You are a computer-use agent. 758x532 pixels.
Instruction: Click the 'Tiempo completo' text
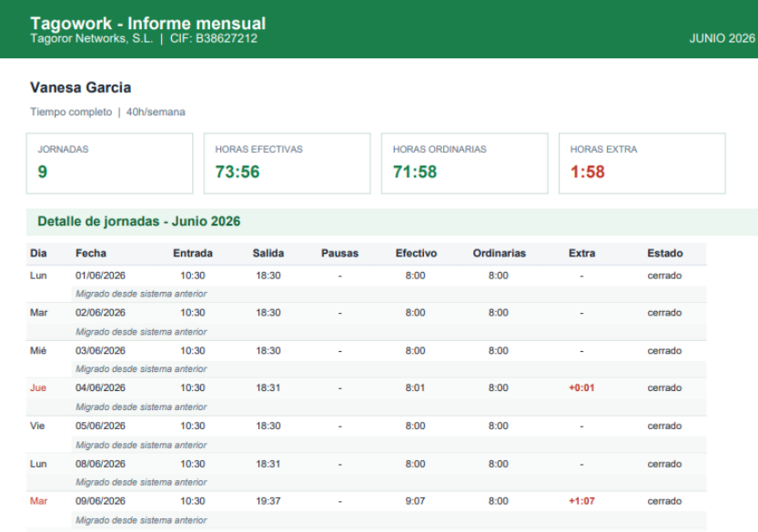pos(71,112)
